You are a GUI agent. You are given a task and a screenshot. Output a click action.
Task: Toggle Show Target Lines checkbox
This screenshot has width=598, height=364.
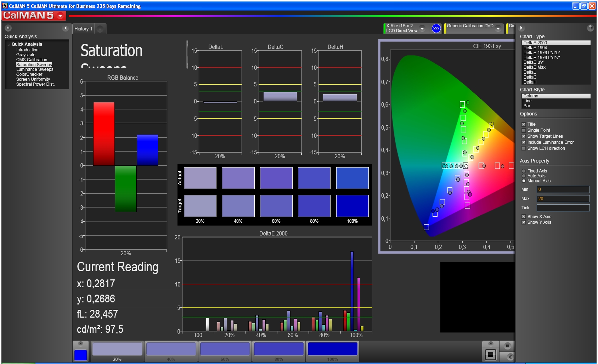click(x=524, y=136)
